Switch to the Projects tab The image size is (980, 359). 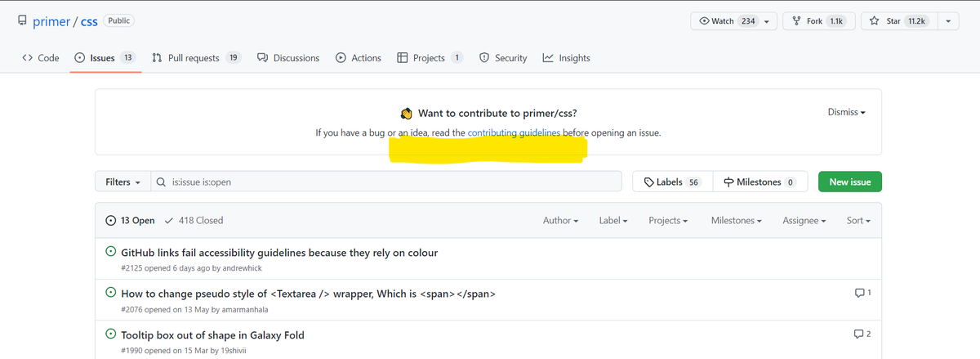[x=430, y=58]
